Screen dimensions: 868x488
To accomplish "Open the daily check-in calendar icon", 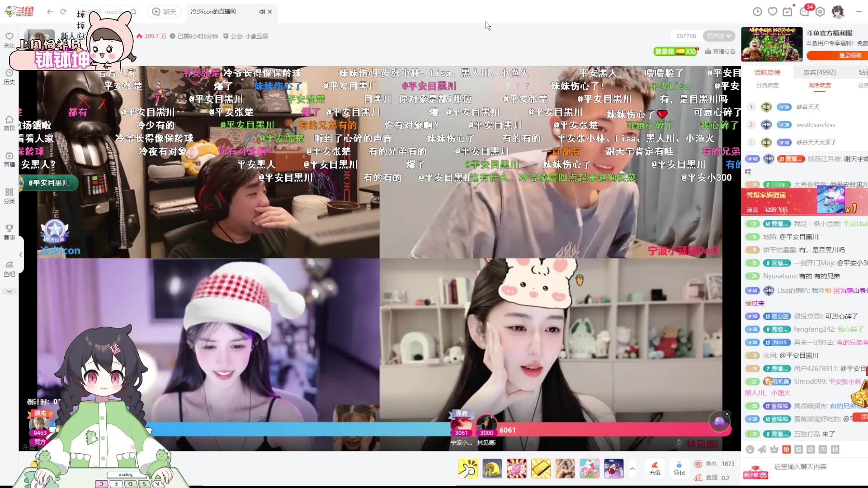I will click(788, 12).
